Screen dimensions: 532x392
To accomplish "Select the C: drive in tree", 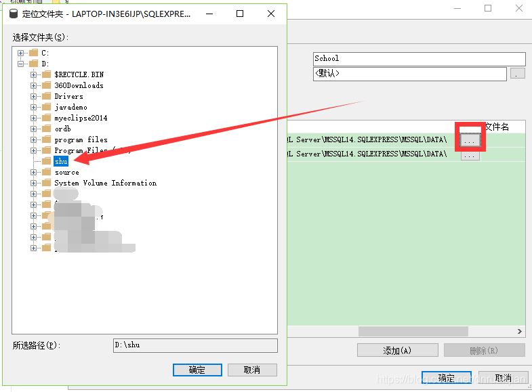I will 45,53.
